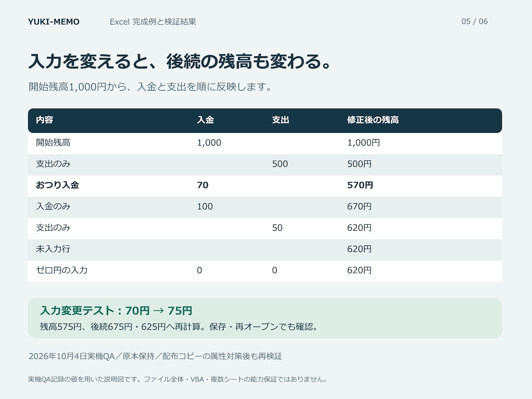The image size is (532, 399).
Task: Click the 修正後の残高 column header
Action: click(x=373, y=120)
